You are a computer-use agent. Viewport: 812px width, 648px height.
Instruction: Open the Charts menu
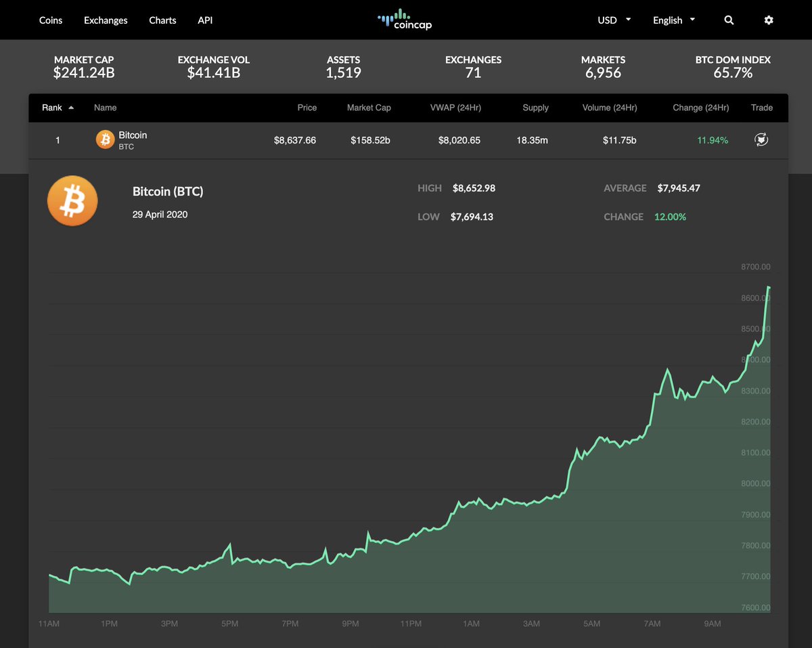pyautogui.click(x=162, y=20)
